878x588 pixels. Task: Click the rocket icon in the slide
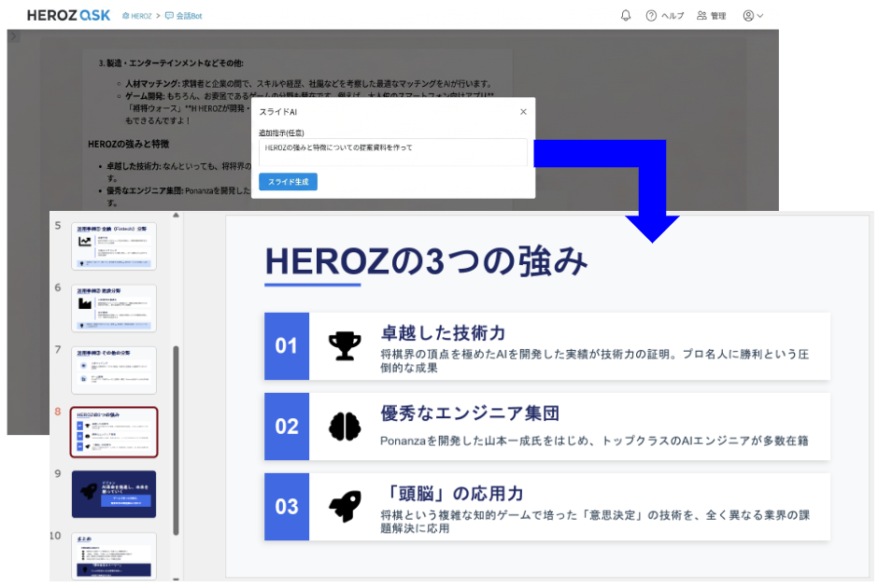tap(345, 506)
